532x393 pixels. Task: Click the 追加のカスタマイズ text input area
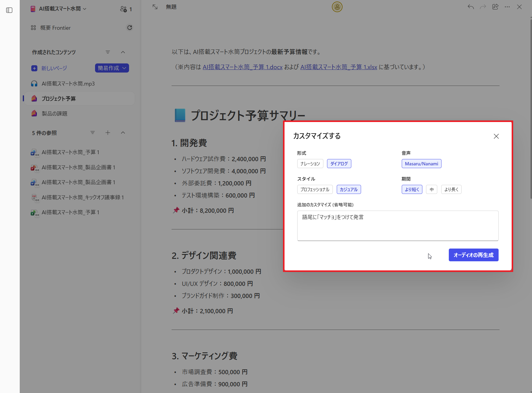coord(397,225)
